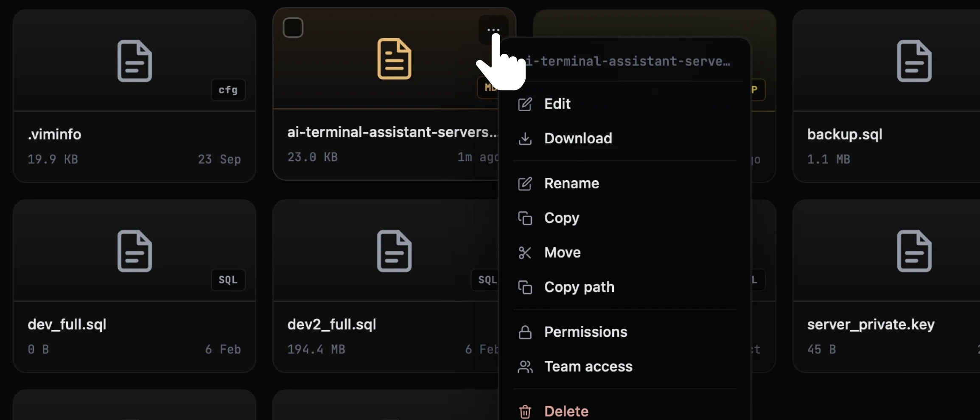This screenshot has height=420, width=980.
Task: Click the backup.sql file icon
Action: pyautogui.click(x=915, y=61)
